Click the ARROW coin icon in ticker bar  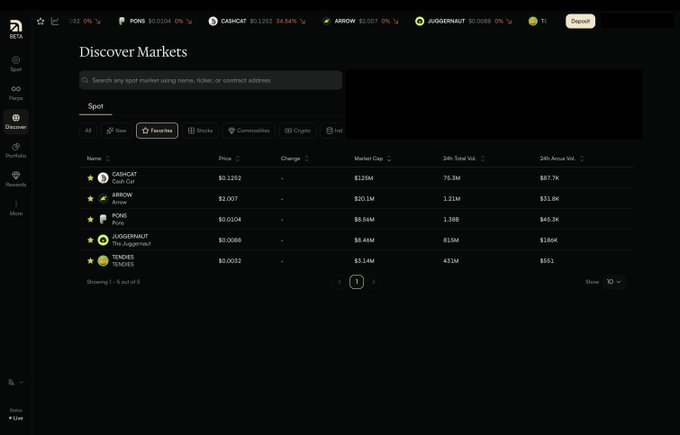click(x=327, y=21)
